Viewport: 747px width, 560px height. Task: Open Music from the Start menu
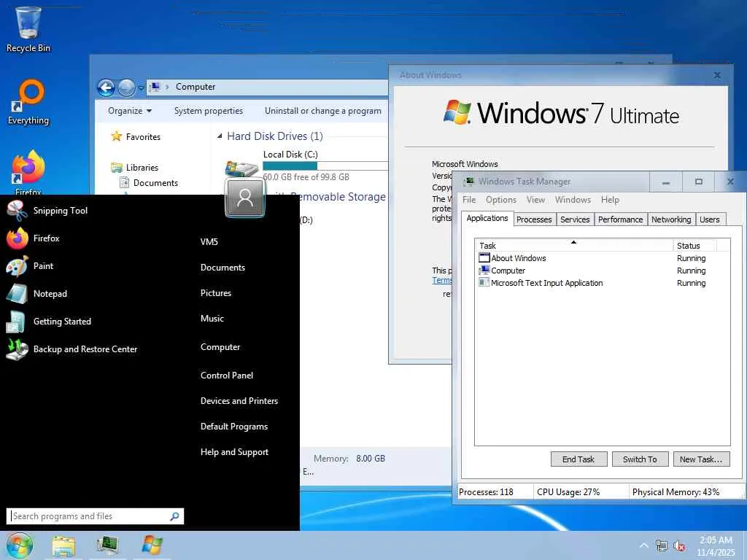pyautogui.click(x=212, y=319)
